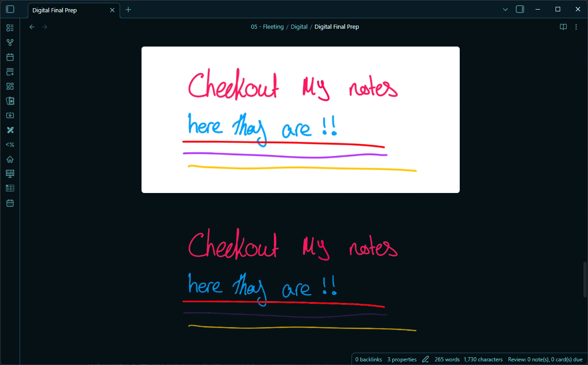Close the Digital Final Prep tab

point(112,10)
